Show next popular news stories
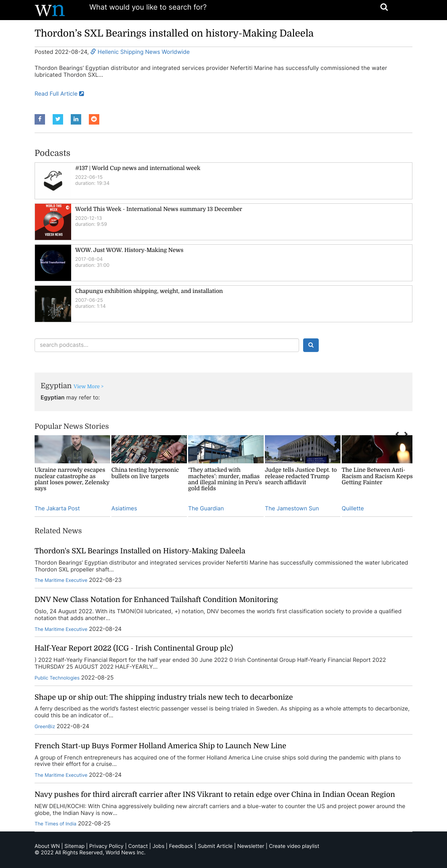Viewport: 447px width, 868px height. 406,434
